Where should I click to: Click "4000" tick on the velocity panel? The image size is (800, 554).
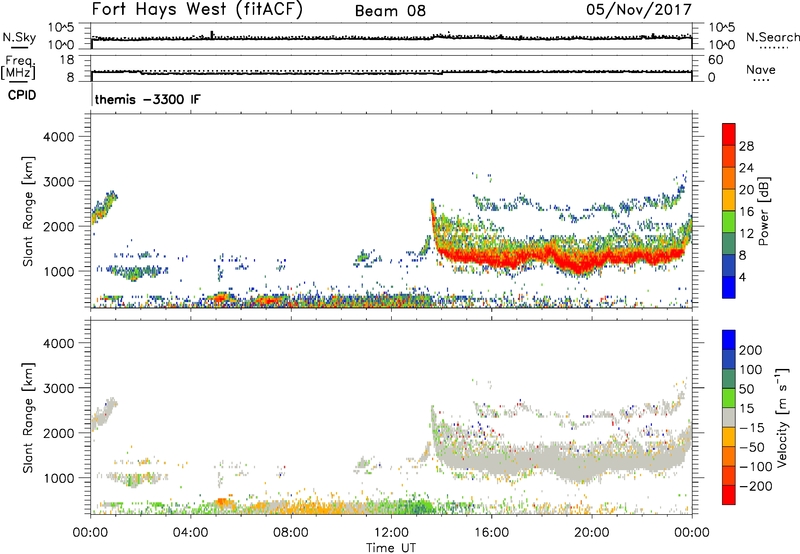[59, 343]
